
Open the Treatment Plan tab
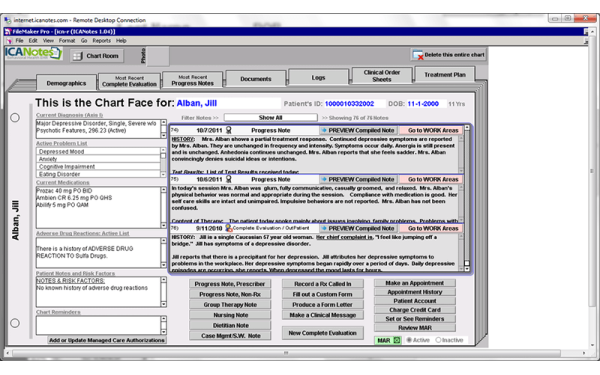[x=445, y=75]
